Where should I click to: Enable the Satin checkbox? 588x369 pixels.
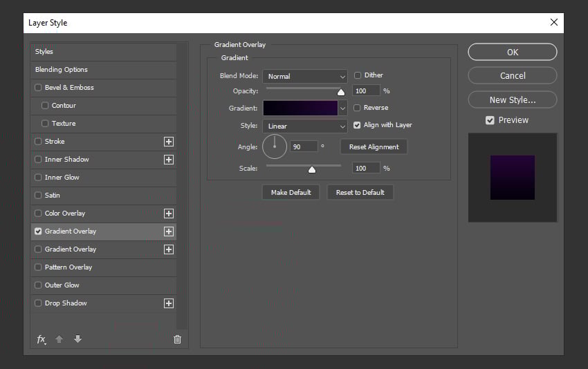[x=38, y=195]
